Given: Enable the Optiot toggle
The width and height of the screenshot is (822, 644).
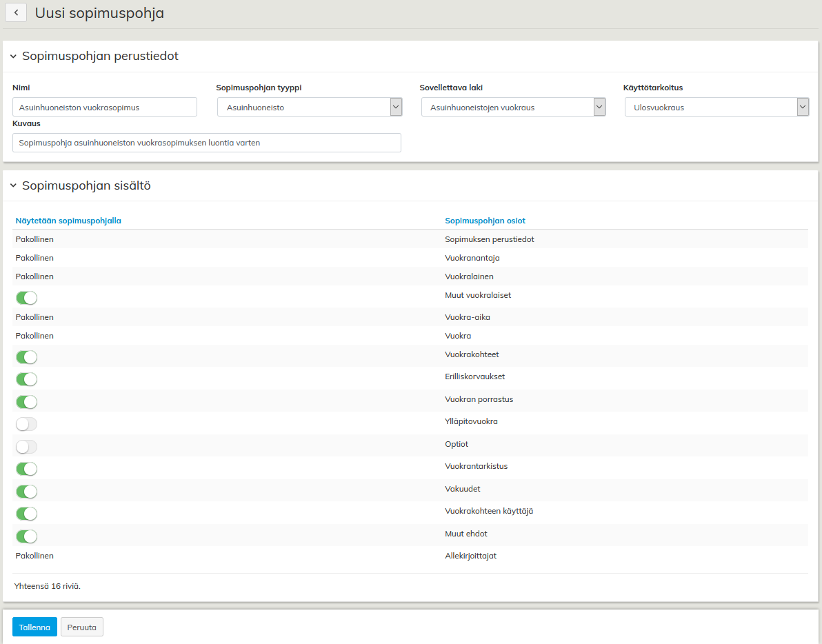Looking at the screenshot, I should point(26,447).
